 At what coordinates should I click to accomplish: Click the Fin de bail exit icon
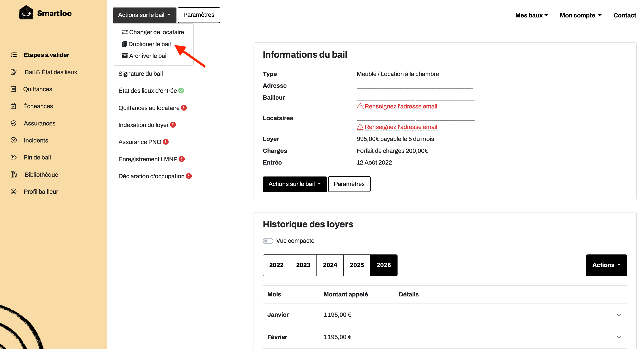click(13, 157)
